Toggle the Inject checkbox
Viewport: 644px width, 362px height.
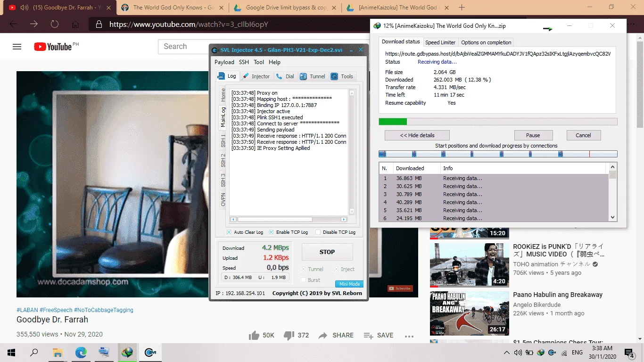click(336, 269)
